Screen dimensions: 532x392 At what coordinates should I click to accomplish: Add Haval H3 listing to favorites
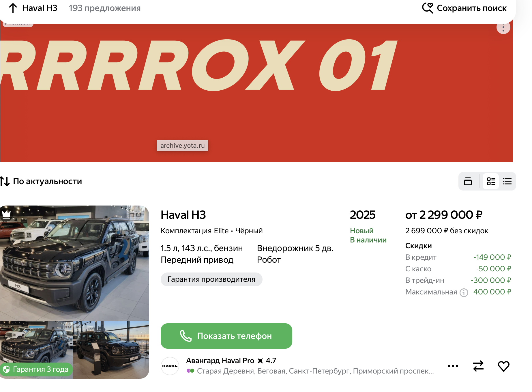click(504, 366)
